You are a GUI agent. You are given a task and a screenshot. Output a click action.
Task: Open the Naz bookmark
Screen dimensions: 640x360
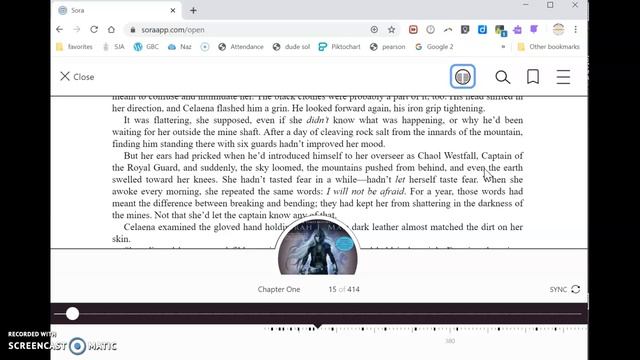(180, 47)
